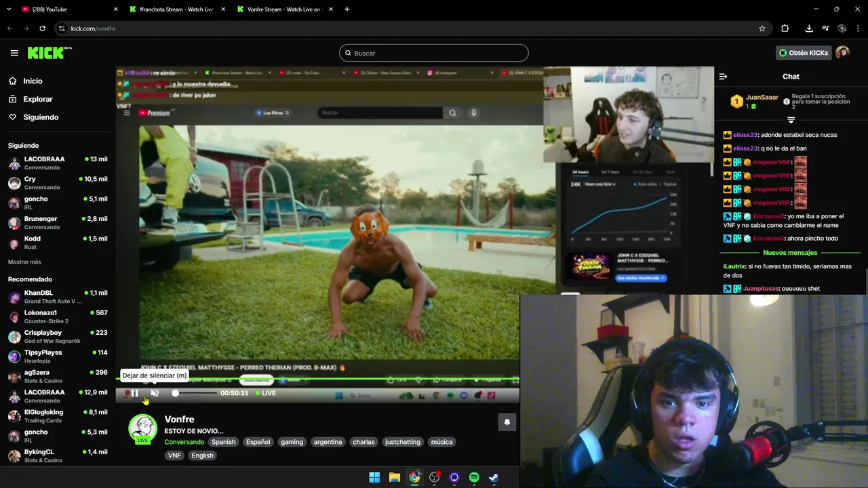
Task: Open TipsyPlayss Heartopia channel
Action: pos(57,357)
